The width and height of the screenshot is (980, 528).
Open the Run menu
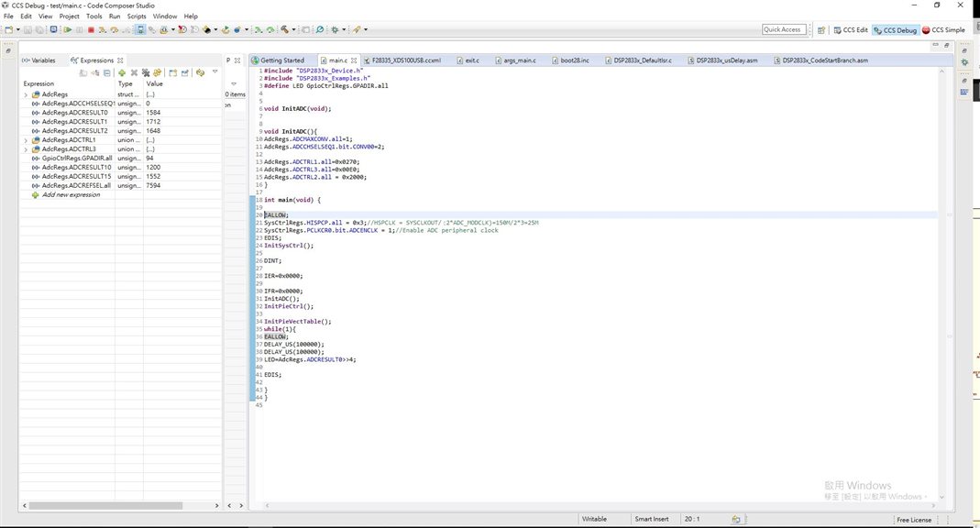115,16
